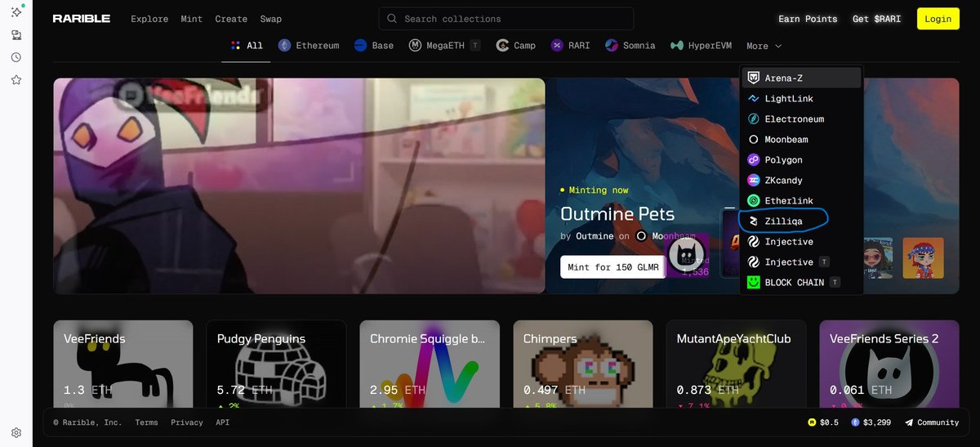Go to the Mint page
This screenshot has width=980, height=447.
[192, 19]
